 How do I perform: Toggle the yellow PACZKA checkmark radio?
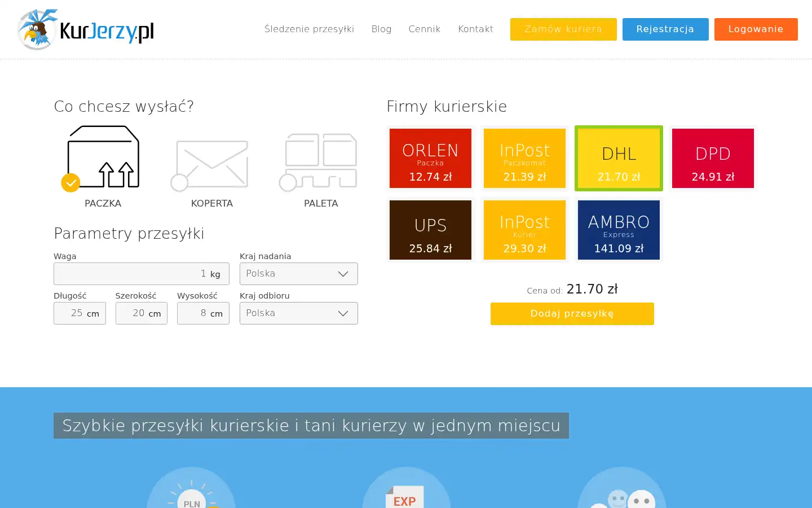tap(70, 183)
